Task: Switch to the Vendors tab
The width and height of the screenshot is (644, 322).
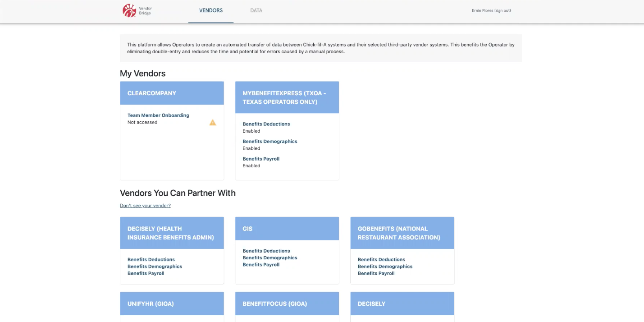Action: 211,10
